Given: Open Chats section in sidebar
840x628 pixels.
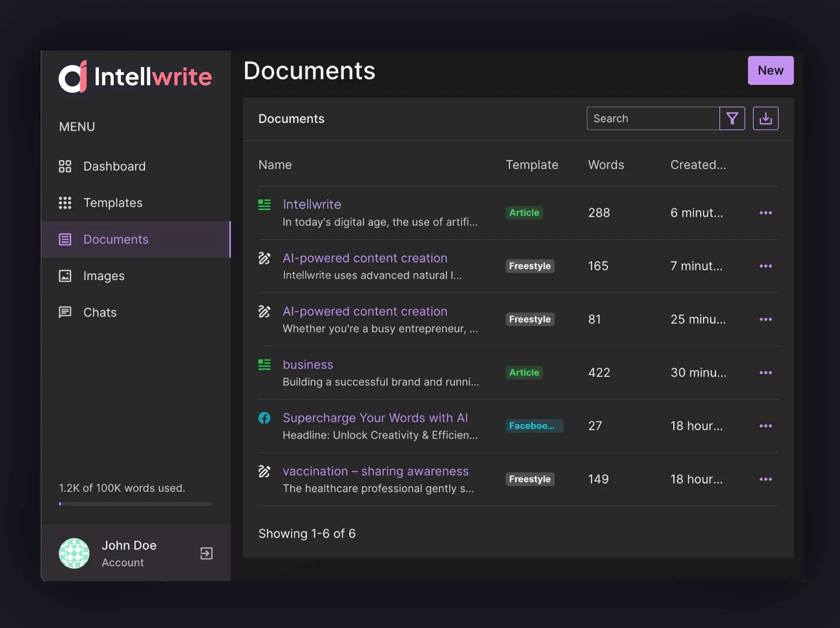Looking at the screenshot, I should (100, 312).
